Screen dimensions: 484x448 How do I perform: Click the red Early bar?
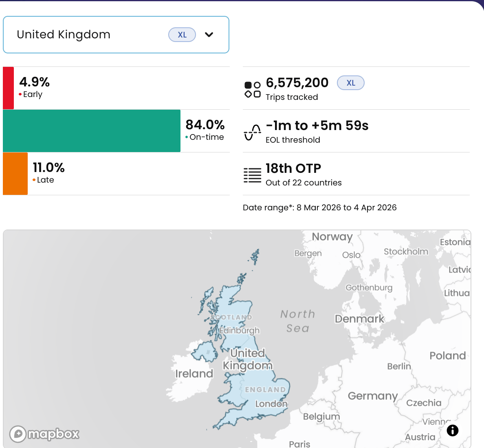(9, 88)
